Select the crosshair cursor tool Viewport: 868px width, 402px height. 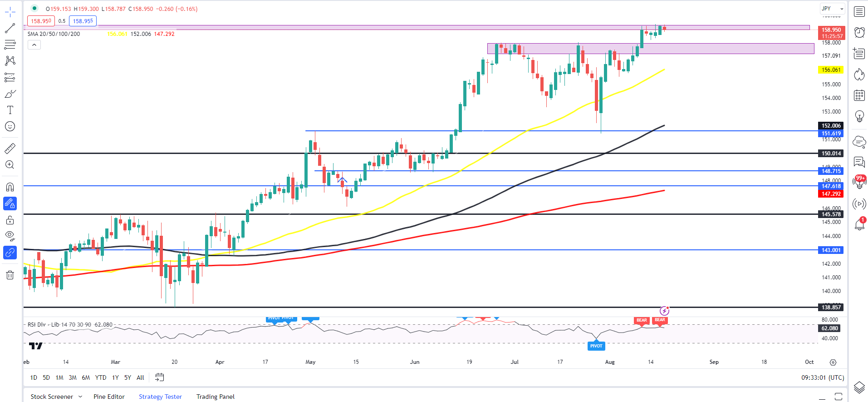click(10, 12)
